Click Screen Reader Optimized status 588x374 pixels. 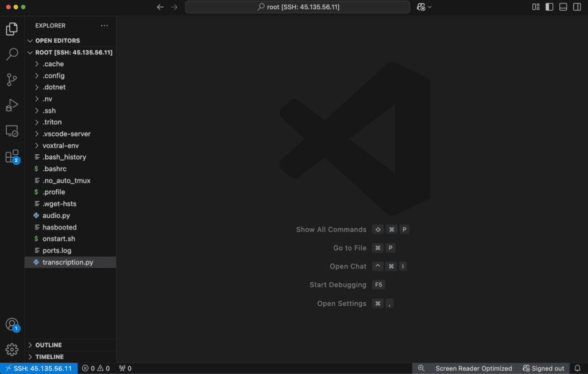tap(474, 368)
